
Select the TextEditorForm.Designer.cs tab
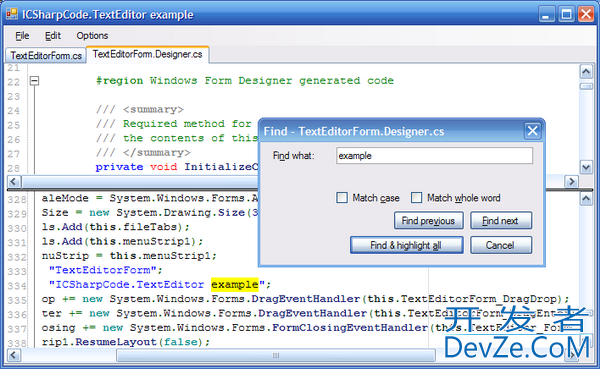click(x=147, y=54)
